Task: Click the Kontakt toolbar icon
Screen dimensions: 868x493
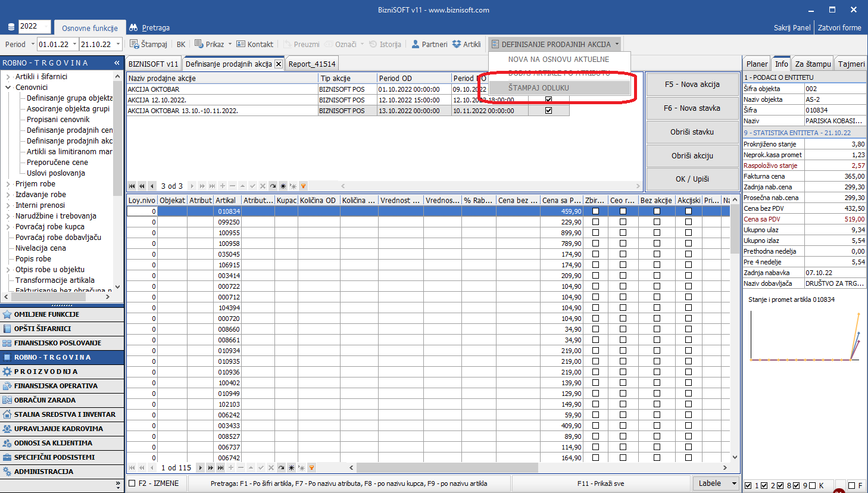Action: coord(254,44)
